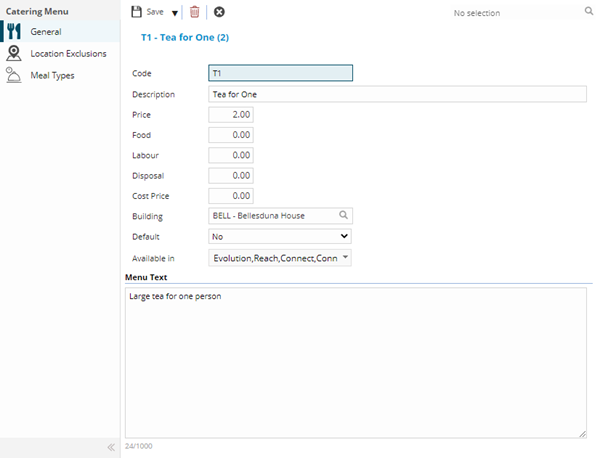Click the search magnifier icon at top right
The height and width of the screenshot is (458, 600).
point(588,12)
